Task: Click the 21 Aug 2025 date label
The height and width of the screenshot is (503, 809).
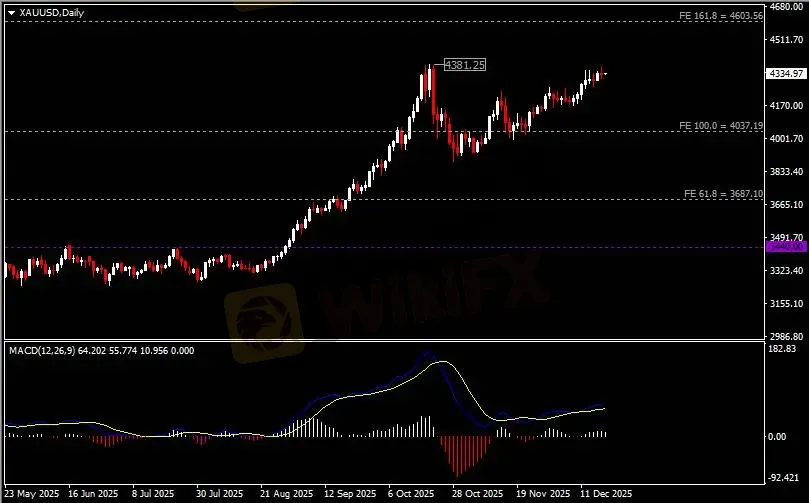Action: 286,494
